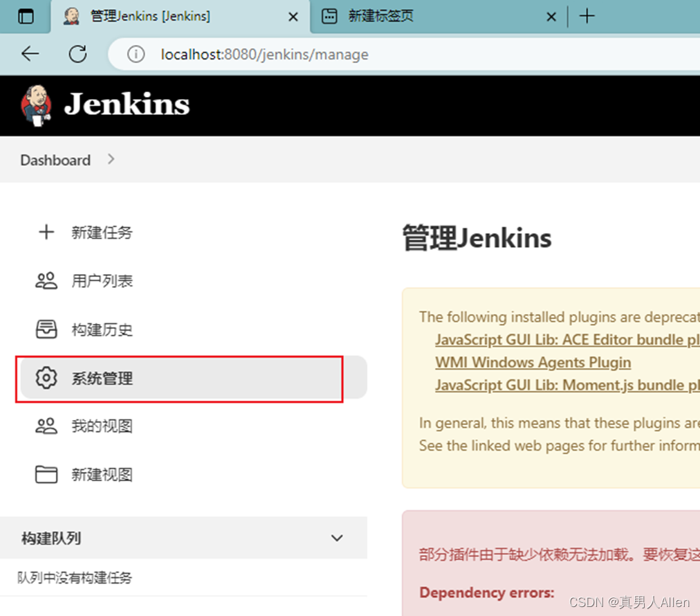Click the Jenkins butler logo
Screen dimensions: 700x616
pyautogui.click(x=36, y=105)
